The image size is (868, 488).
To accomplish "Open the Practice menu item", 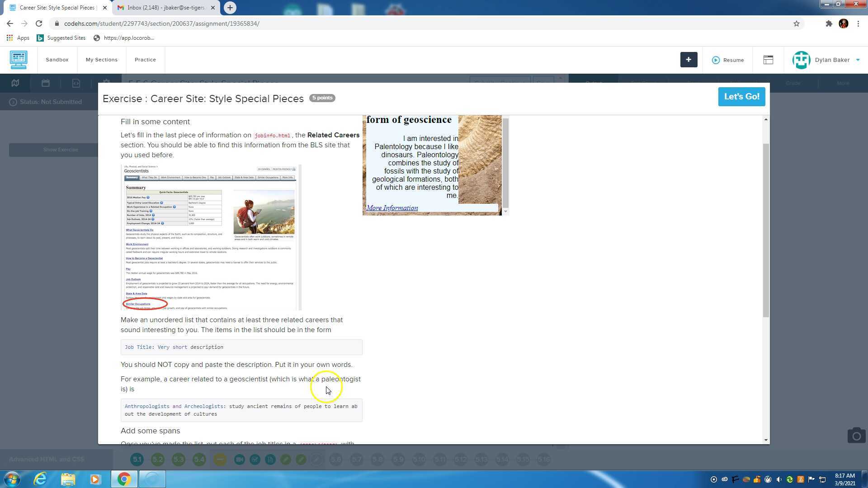I will 145,60.
